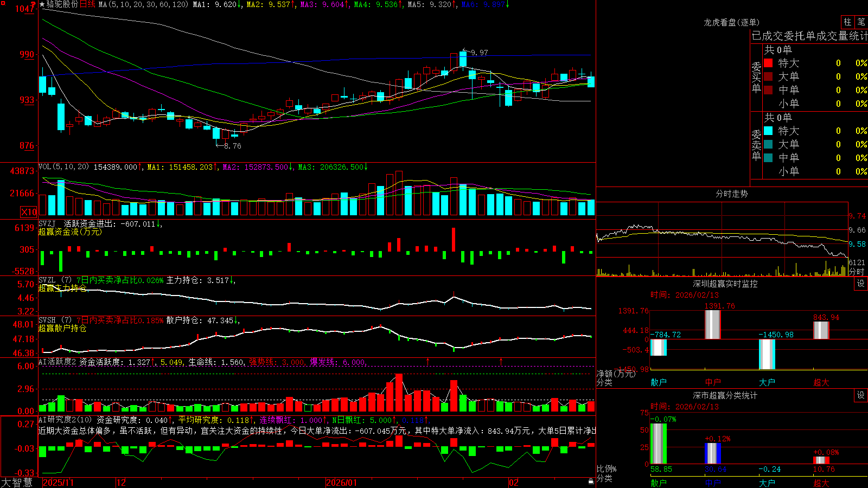Open the VOL(5,10,20) indicator parameters
The image size is (868, 488).
click(x=63, y=167)
